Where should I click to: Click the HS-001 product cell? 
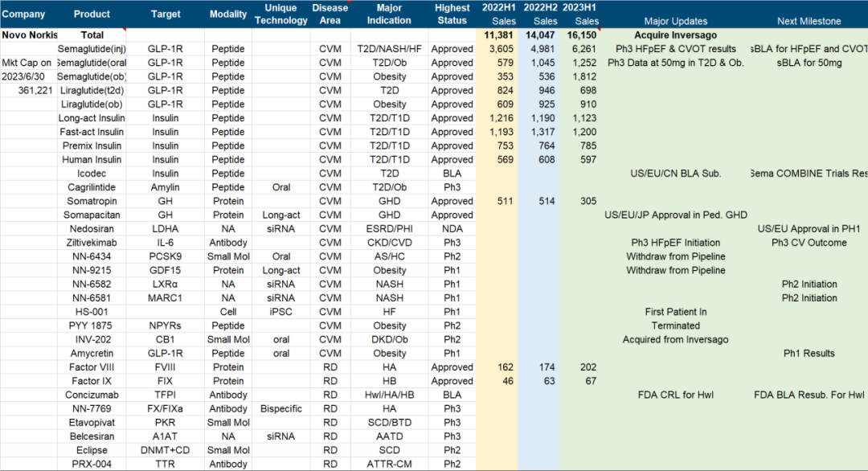[x=92, y=312]
